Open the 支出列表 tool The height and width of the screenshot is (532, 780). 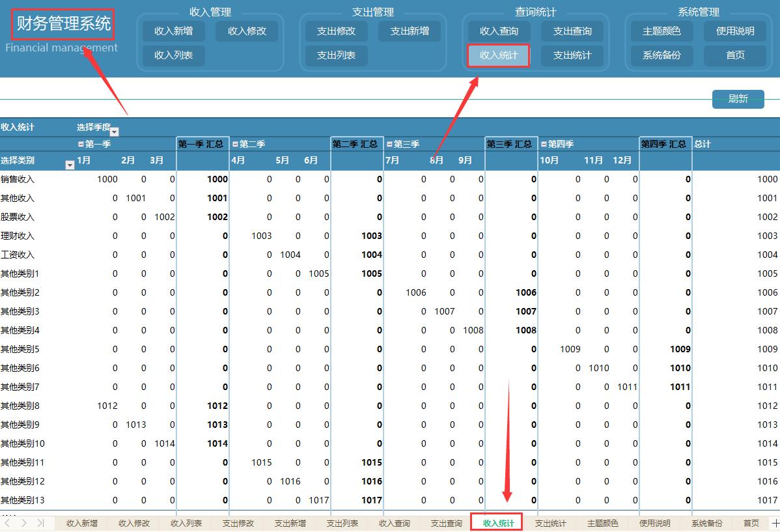coord(335,55)
